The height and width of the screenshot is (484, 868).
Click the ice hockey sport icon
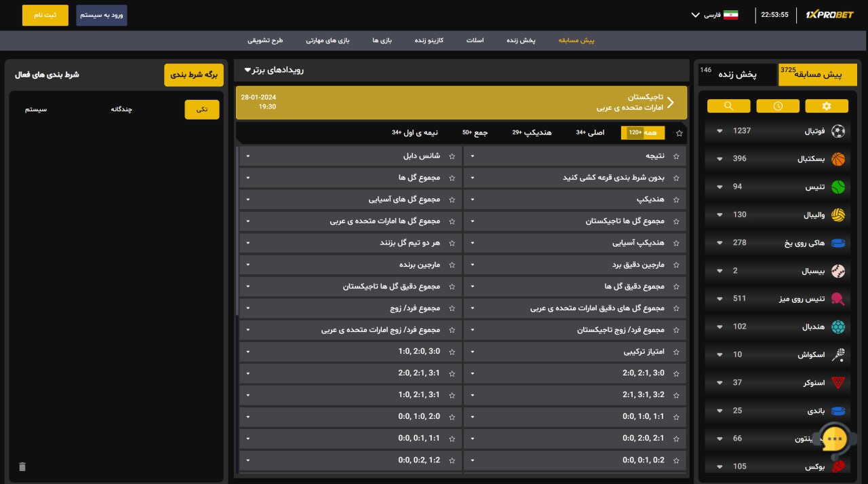pos(839,242)
